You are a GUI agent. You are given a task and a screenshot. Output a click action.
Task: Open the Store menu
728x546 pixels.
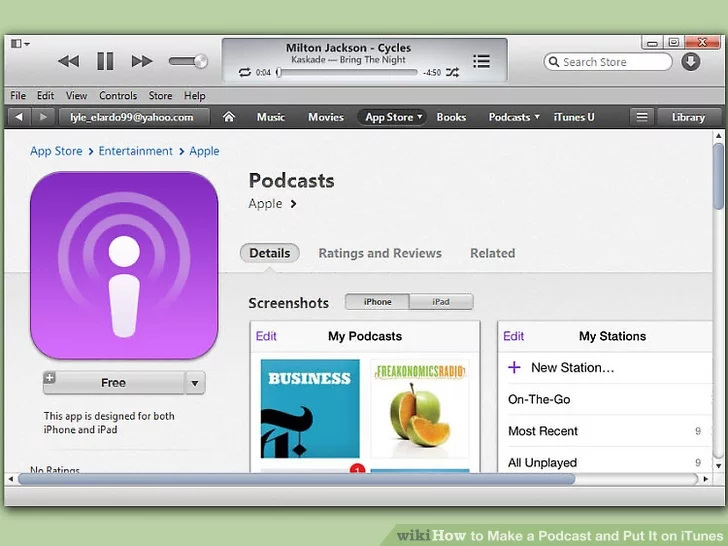(160, 96)
